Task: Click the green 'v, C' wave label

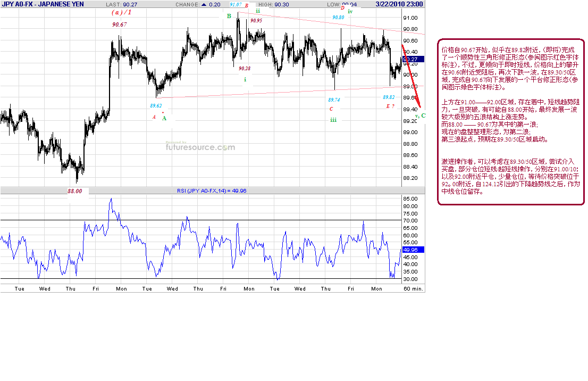Action: [x=421, y=115]
